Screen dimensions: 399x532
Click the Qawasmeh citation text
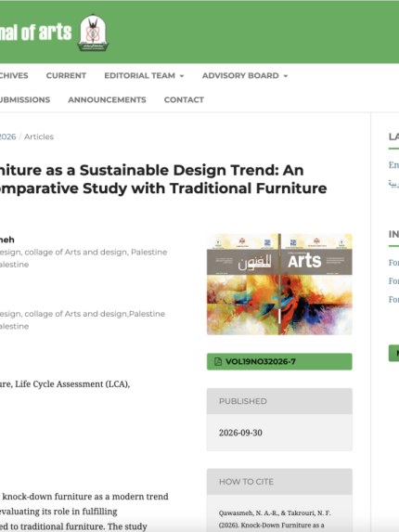(275, 519)
